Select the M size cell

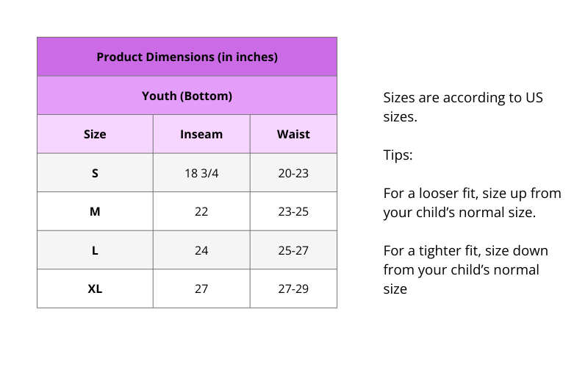click(95, 211)
